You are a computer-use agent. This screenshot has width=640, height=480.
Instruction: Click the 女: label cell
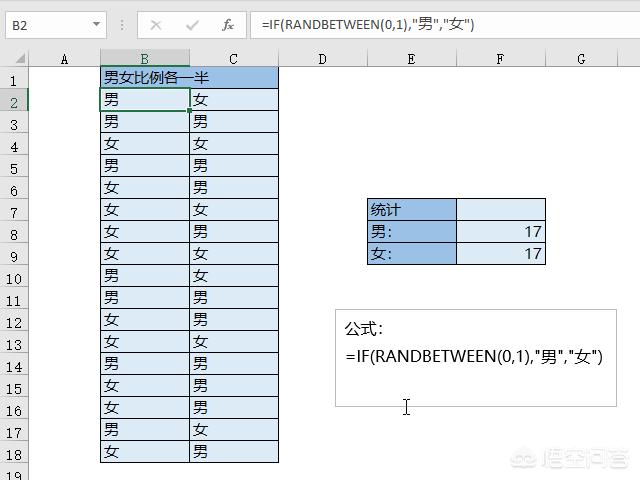coord(412,254)
